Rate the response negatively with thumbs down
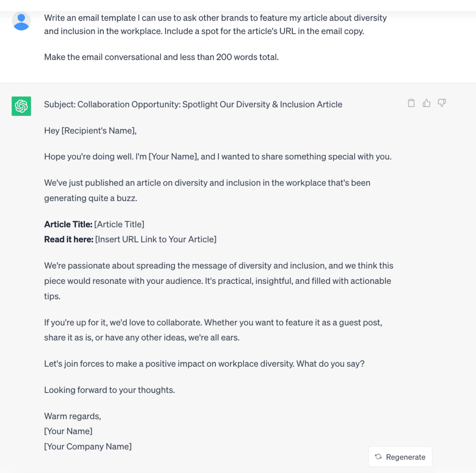This screenshot has height=473, width=476. (441, 103)
